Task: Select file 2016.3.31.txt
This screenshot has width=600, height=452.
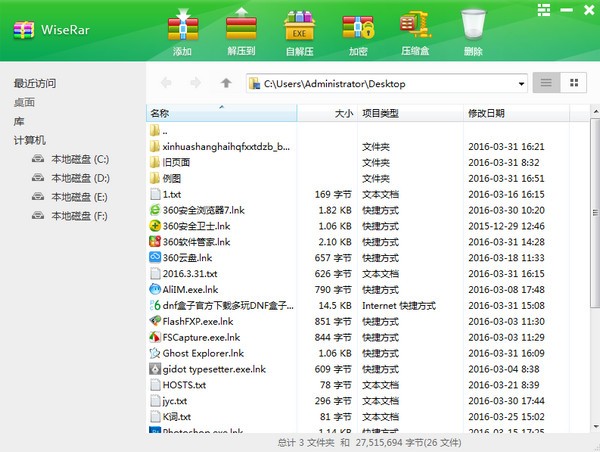Action: point(367,274)
